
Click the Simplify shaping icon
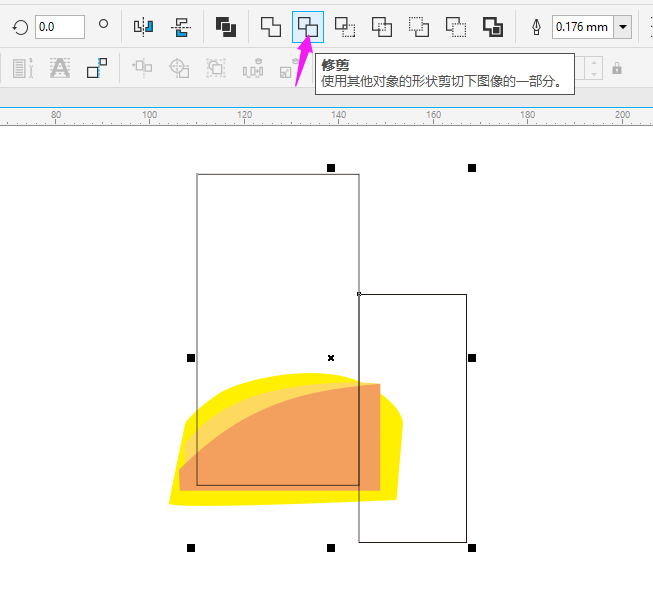tap(382, 27)
